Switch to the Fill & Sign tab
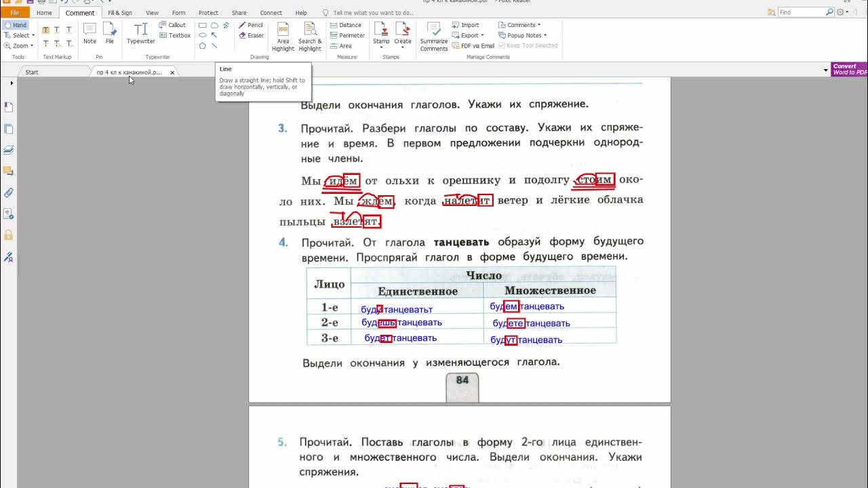Screen dimensions: 868x488 point(120,13)
